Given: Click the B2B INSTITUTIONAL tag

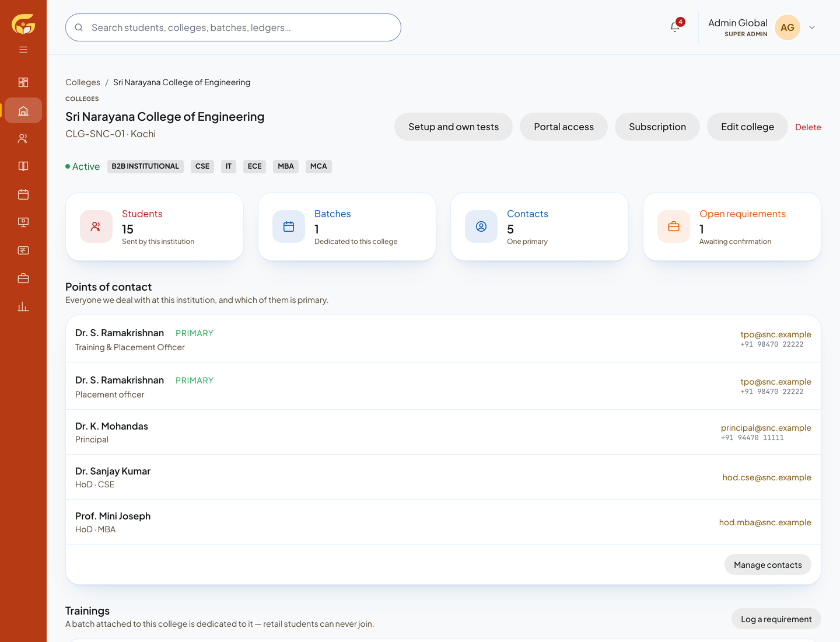Looking at the screenshot, I should pyautogui.click(x=145, y=166).
